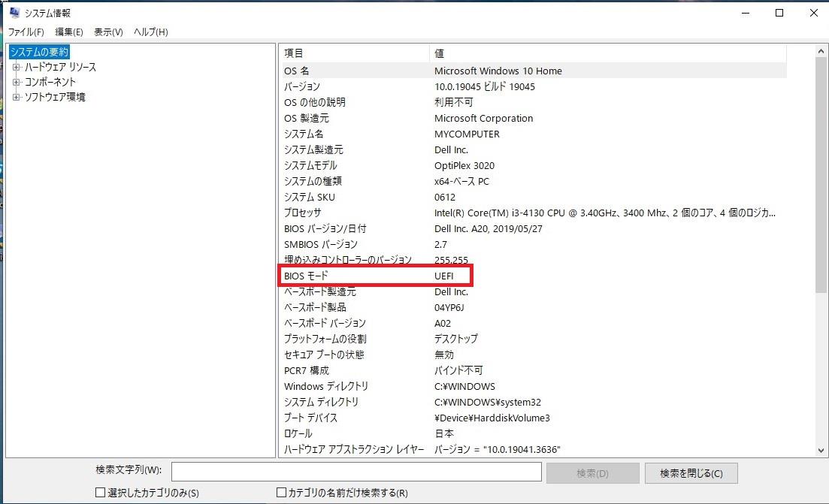
Task: Click the 値 column header
Action: [x=607, y=53]
